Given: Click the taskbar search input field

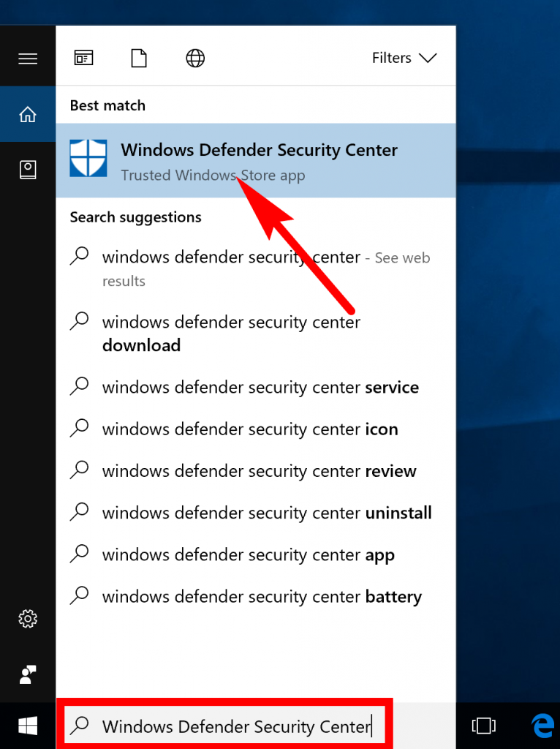Looking at the screenshot, I should 225,726.
